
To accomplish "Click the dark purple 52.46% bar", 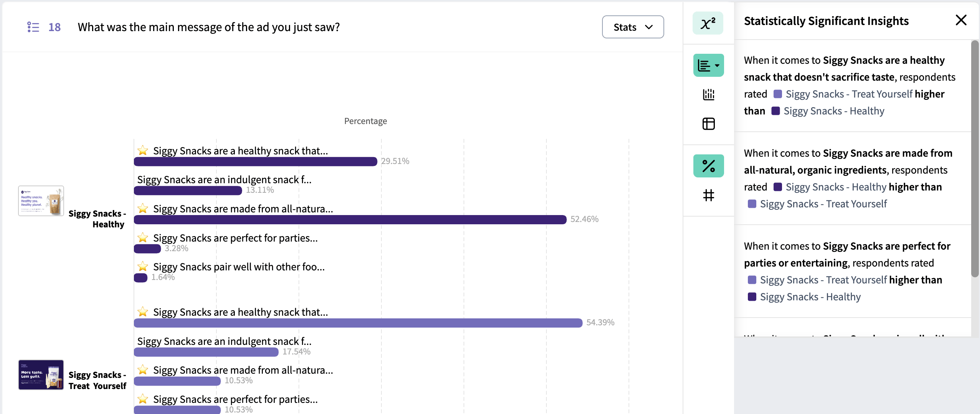I will 350,220.
